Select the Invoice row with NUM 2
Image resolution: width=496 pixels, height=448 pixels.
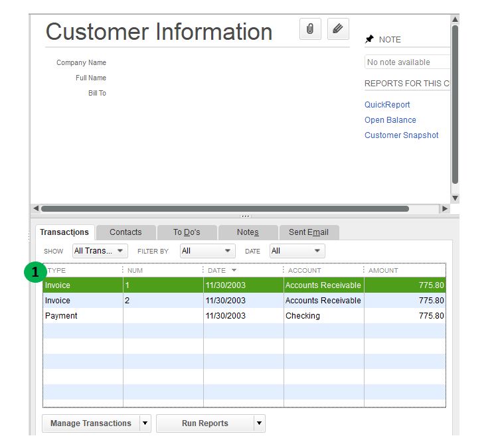(244, 301)
